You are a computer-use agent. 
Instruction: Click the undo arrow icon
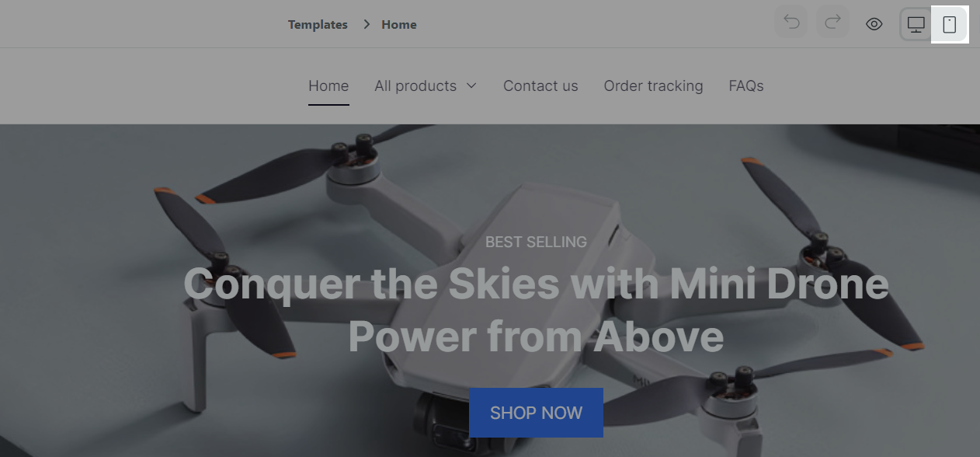click(x=791, y=23)
